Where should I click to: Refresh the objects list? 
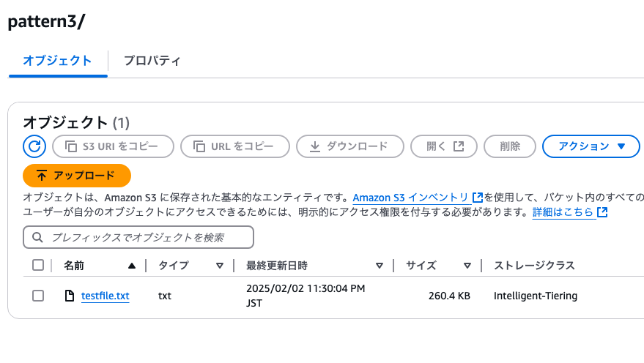coord(34,146)
